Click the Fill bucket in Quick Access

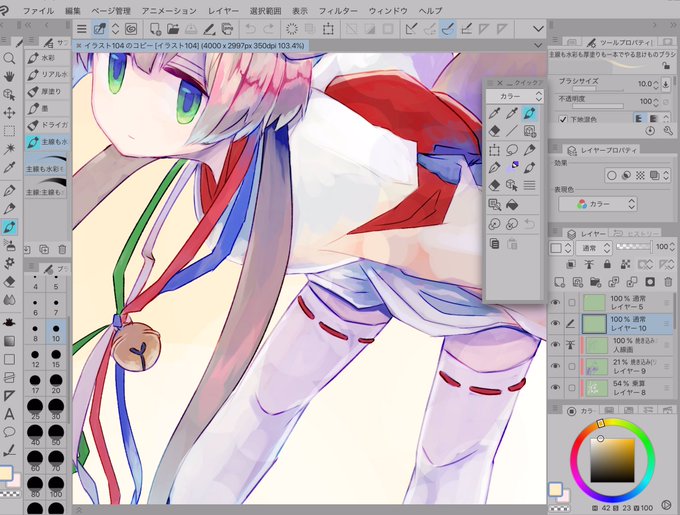(512, 204)
